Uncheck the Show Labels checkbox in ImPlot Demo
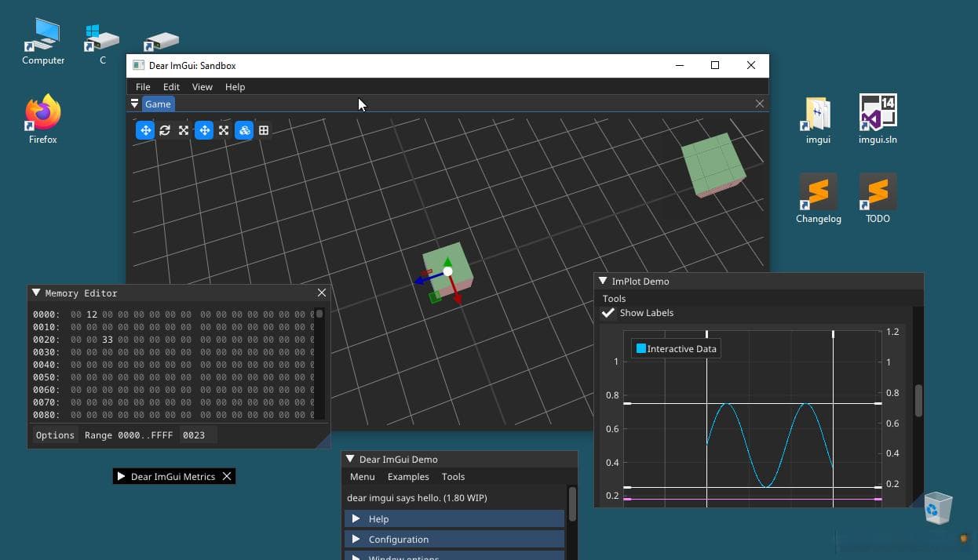The height and width of the screenshot is (560, 978). point(608,313)
